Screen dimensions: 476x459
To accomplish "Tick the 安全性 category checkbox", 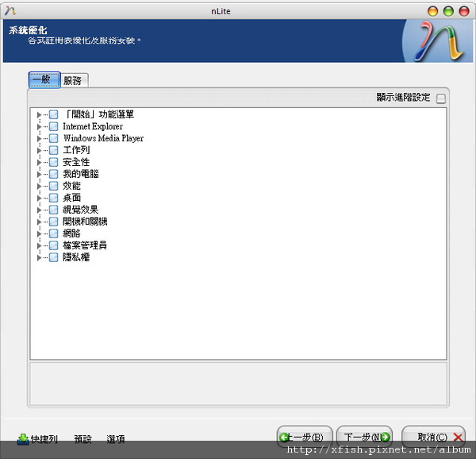I will tap(53, 162).
